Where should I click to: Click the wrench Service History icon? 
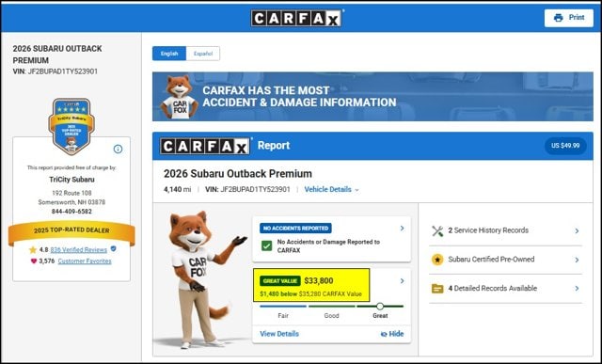[x=437, y=230]
